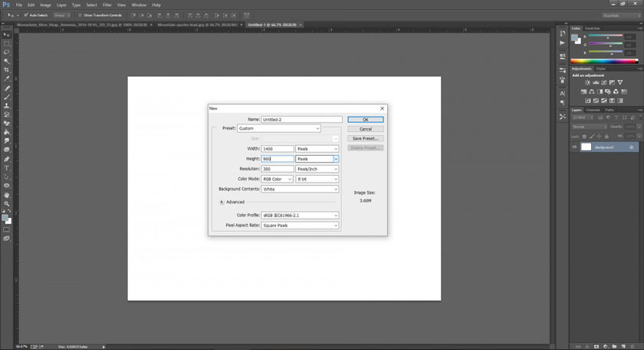
Task: Select the Ellipse shape tool
Action: [7, 186]
